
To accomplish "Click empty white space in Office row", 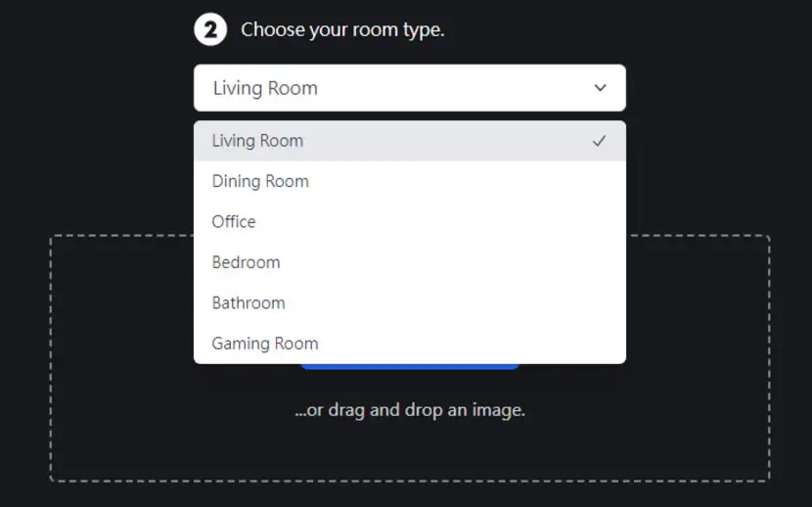I will 440,221.
